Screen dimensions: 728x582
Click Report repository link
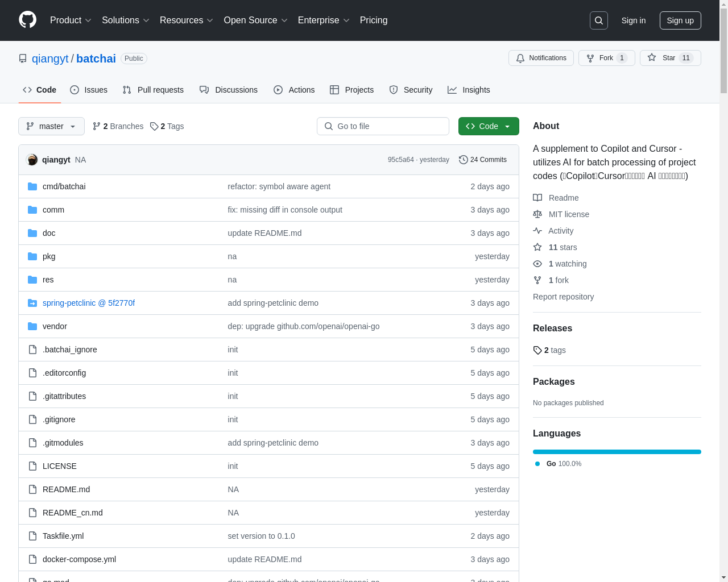(563, 297)
